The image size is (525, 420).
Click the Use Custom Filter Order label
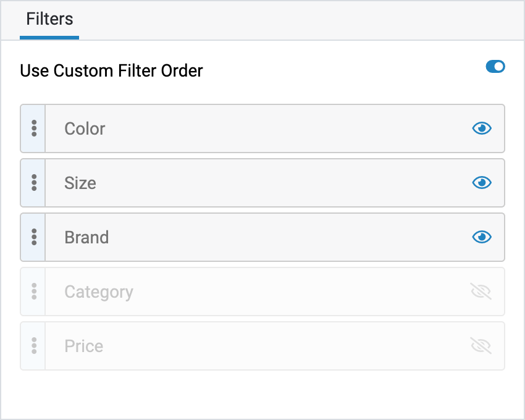pos(111,71)
